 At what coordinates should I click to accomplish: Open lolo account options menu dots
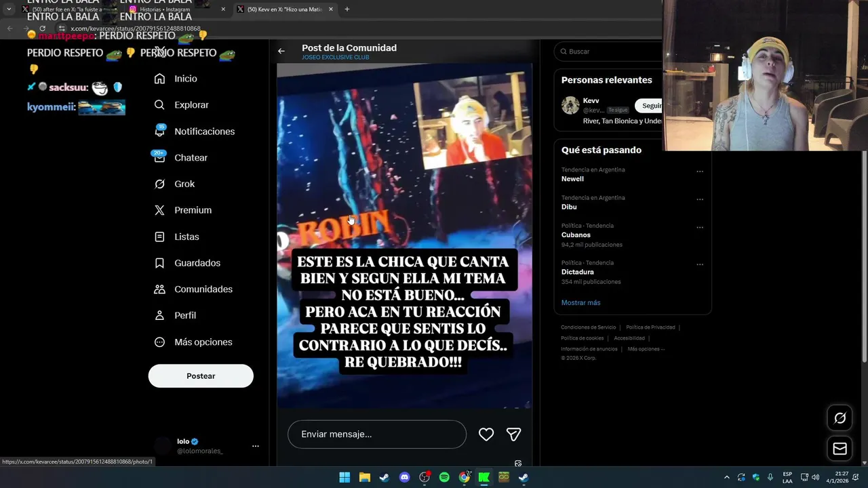tap(256, 446)
